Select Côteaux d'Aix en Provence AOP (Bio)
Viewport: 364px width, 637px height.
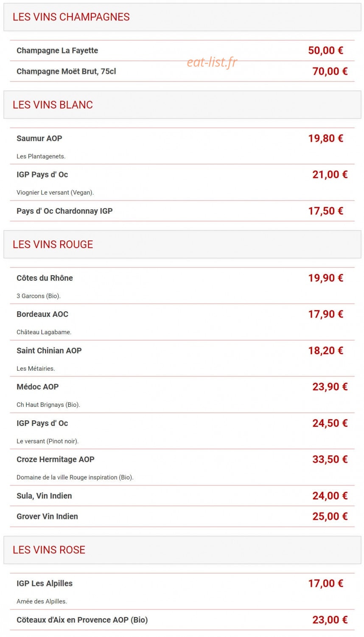[x=82, y=620]
